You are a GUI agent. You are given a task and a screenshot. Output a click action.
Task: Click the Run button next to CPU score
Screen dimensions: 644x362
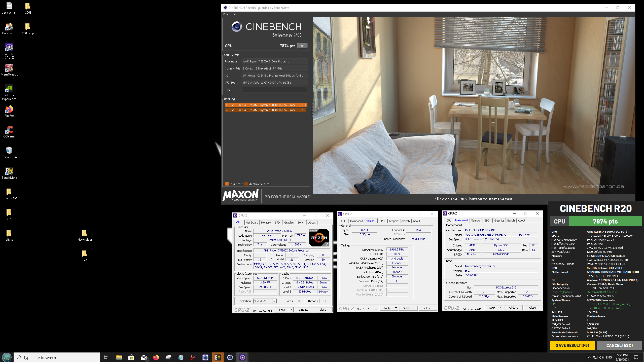click(302, 46)
